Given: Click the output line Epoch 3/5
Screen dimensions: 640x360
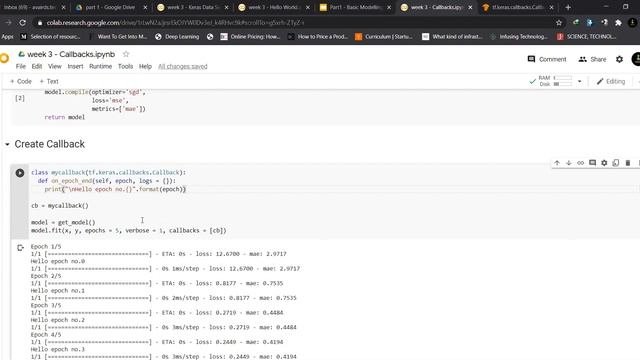Looking at the screenshot, I should pyautogui.click(x=46, y=305).
